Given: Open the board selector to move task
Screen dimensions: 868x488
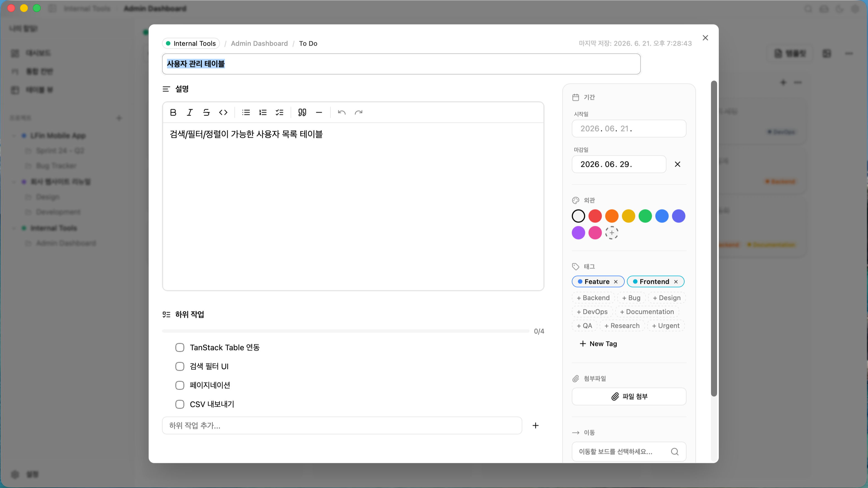Looking at the screenshot, I should [629, 452].
